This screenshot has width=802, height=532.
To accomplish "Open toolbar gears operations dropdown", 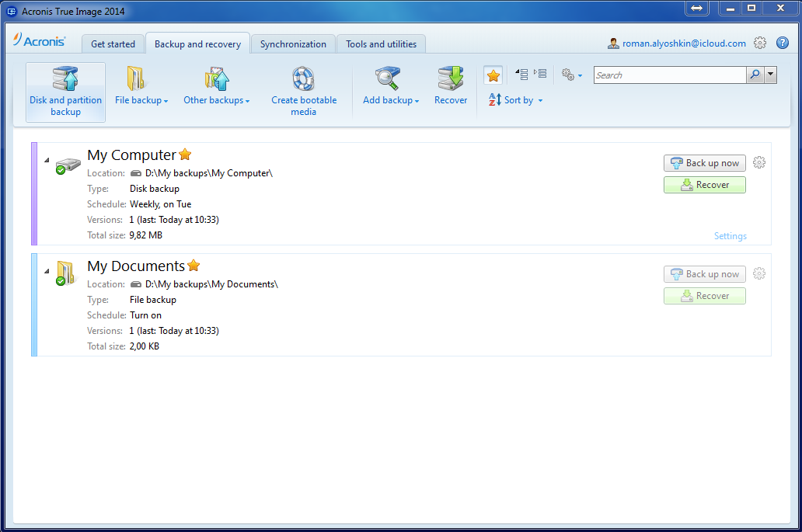I will point(572,75).
